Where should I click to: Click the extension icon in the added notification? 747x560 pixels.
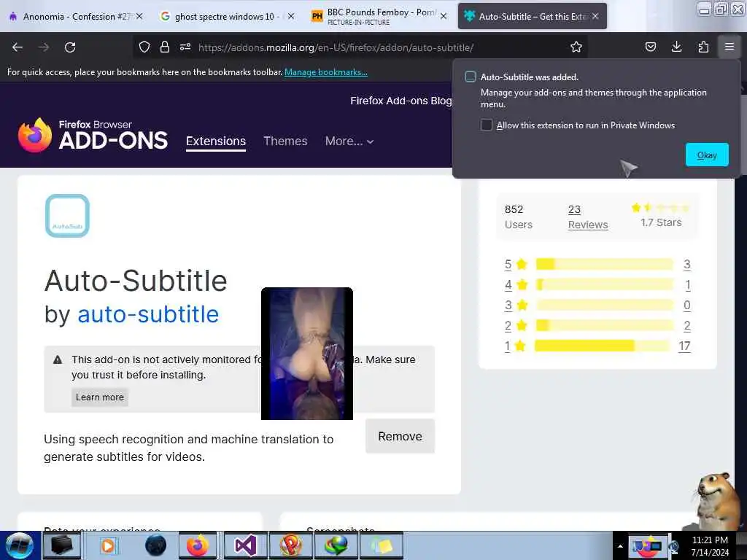tap(471, 77)
